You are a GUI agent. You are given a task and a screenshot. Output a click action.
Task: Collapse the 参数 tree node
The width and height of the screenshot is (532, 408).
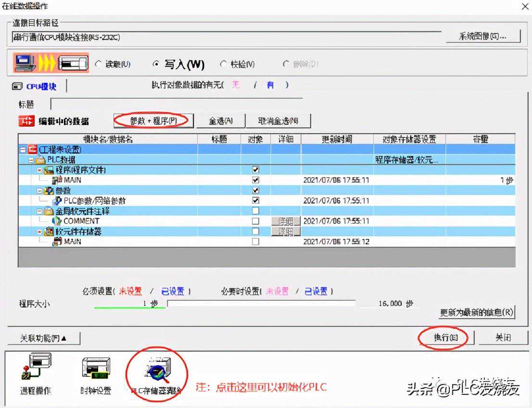39,191
